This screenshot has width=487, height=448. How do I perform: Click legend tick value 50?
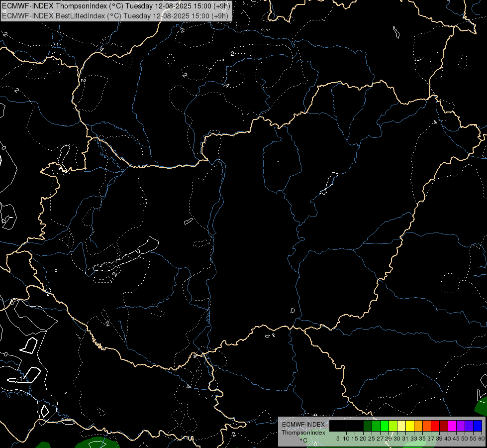coord(465,439)
